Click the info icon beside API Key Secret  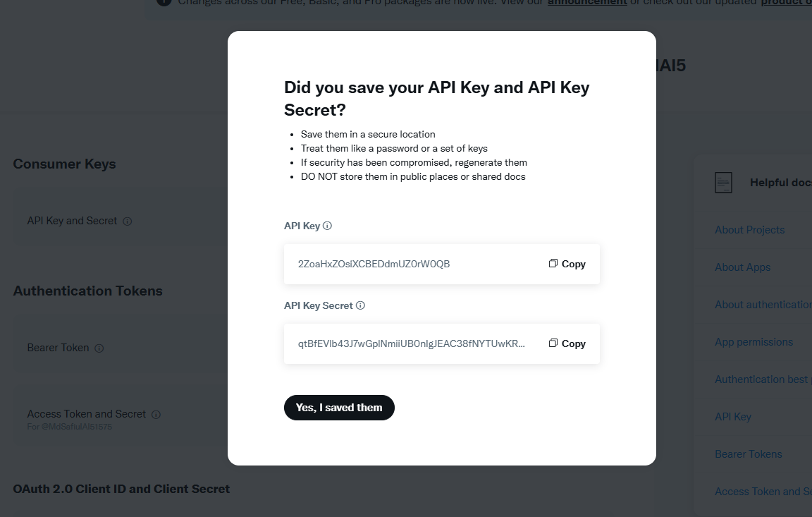point(360,306)
